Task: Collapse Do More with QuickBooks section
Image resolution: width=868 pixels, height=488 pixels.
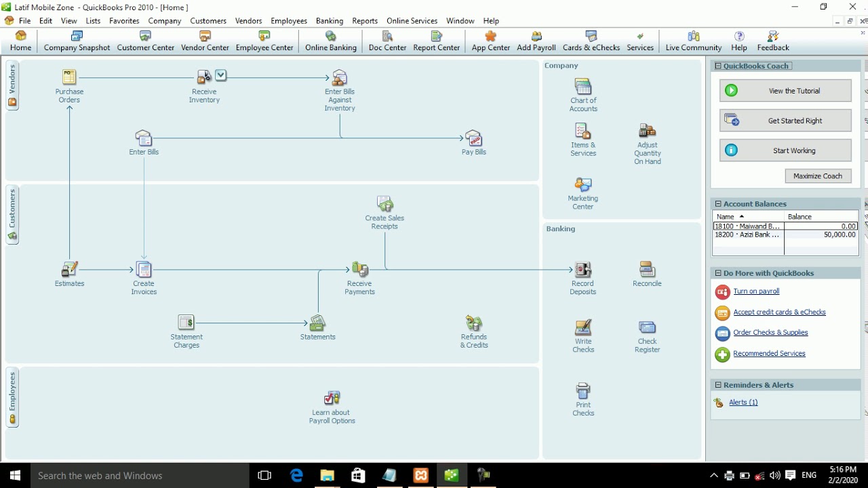Action: pyautogui.click(x=718, y=273)
